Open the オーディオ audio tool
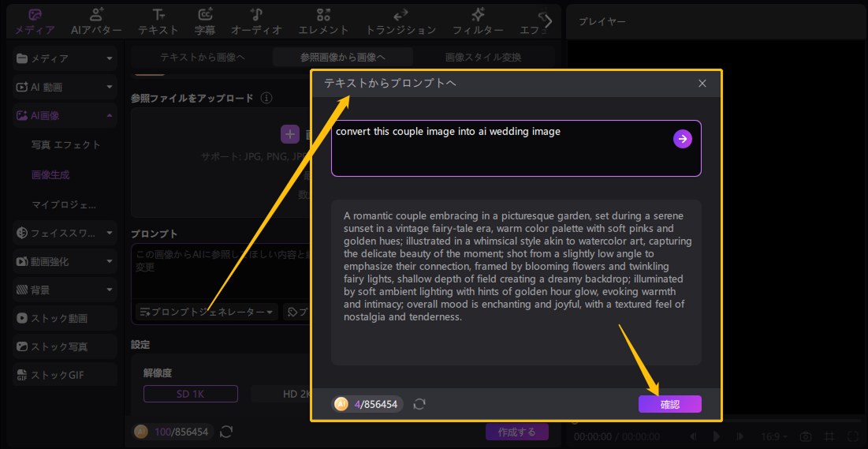868x449 pixels. (256, 21)
